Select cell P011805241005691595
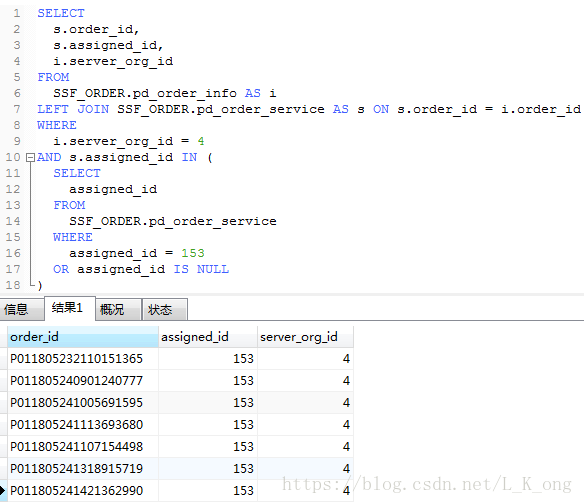 (83, 403)
